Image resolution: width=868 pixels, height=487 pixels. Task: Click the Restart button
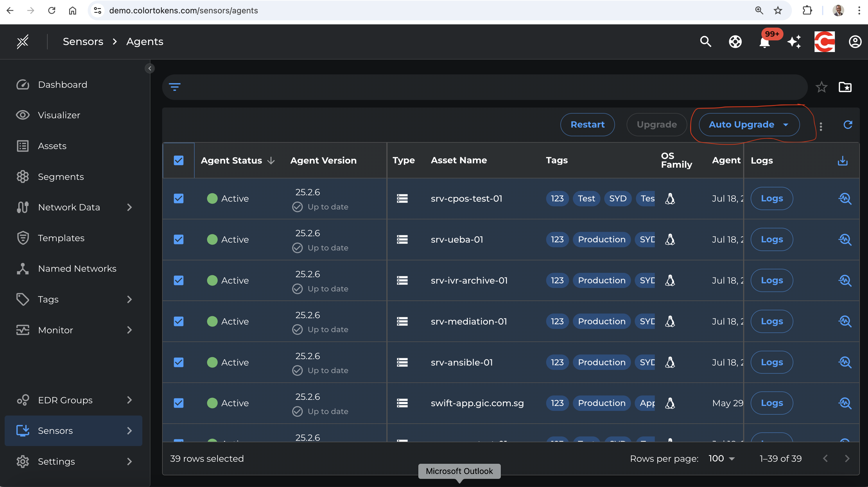point(587,124)
